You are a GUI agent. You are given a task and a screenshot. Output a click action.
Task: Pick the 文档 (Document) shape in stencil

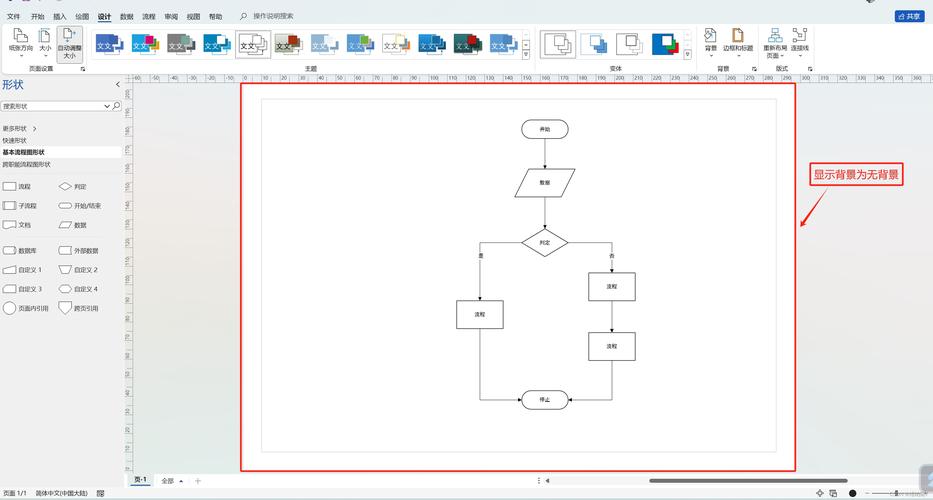(10, 225)
